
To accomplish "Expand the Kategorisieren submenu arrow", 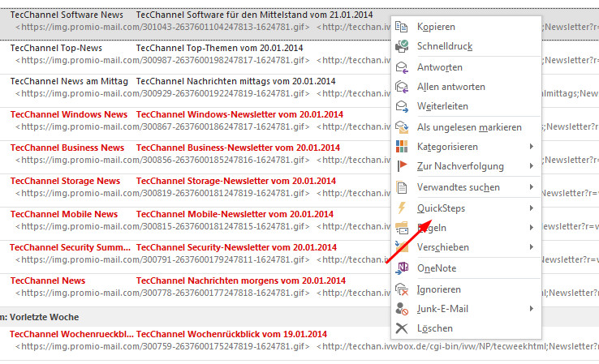I will coord(532,147).
